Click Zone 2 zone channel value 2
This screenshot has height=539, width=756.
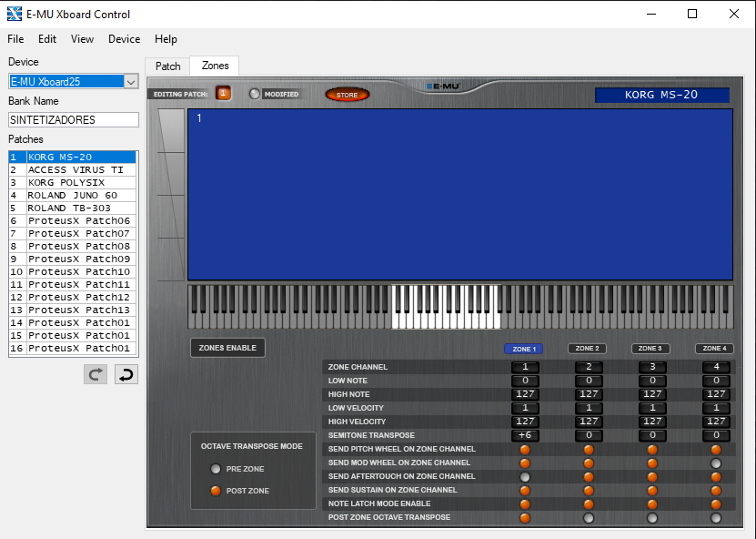click(x=589, y=367)
